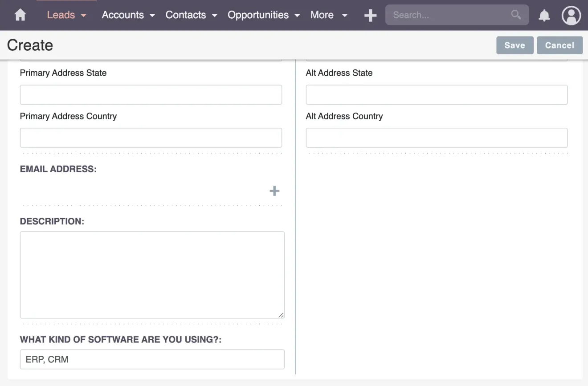
Task: Add a new email address with plus icon
Action: 274,191
